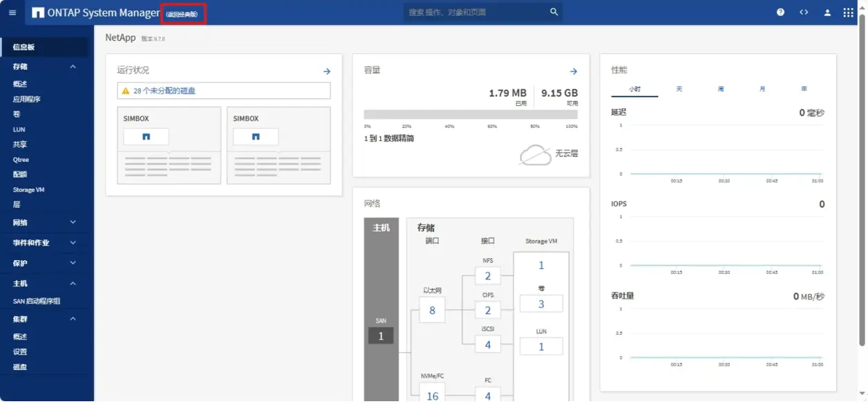This screenshot has height=404, width=868.
Task: Click the search magnifier icon
Action: pos(554,12)
